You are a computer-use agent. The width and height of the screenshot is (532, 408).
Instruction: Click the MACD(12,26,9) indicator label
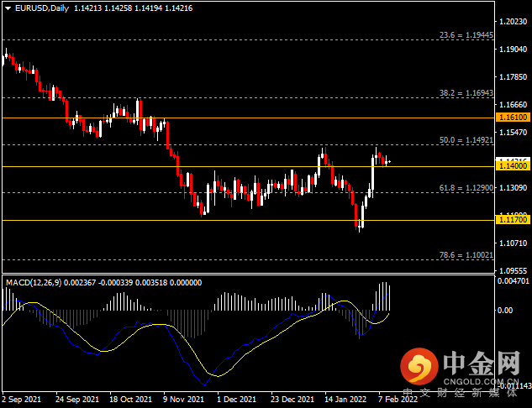click(34, 283)
